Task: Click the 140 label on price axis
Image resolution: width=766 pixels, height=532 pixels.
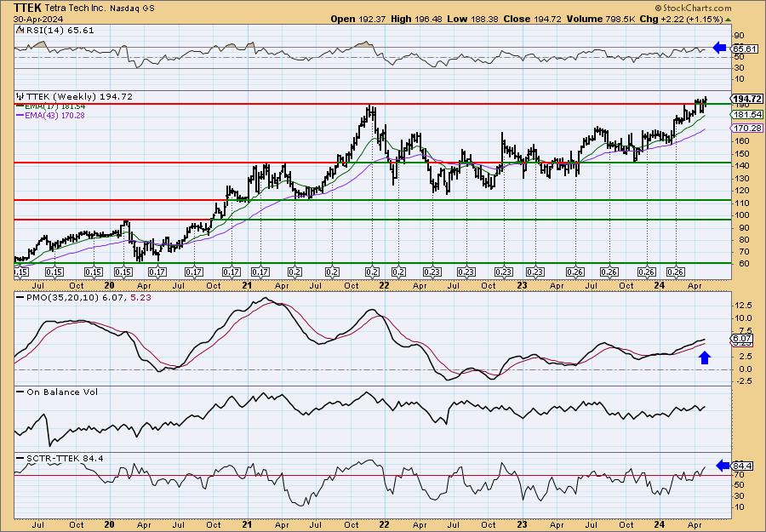Action: tap(741, 166)
